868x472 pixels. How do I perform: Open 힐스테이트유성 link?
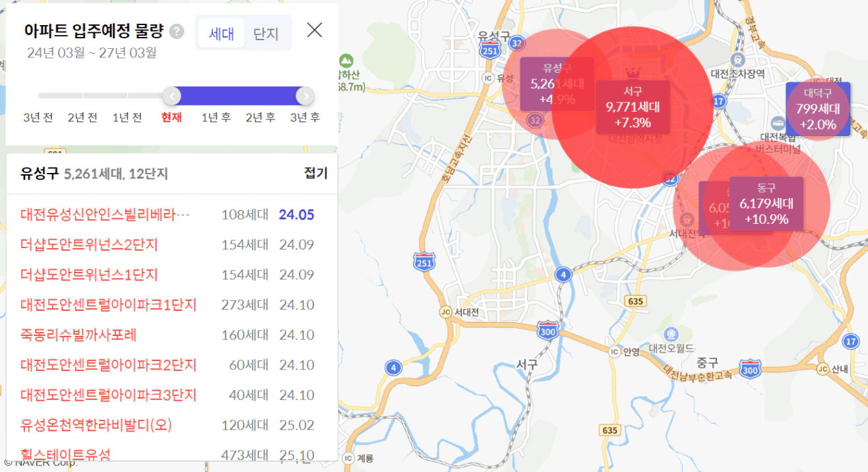click(65, 454)
